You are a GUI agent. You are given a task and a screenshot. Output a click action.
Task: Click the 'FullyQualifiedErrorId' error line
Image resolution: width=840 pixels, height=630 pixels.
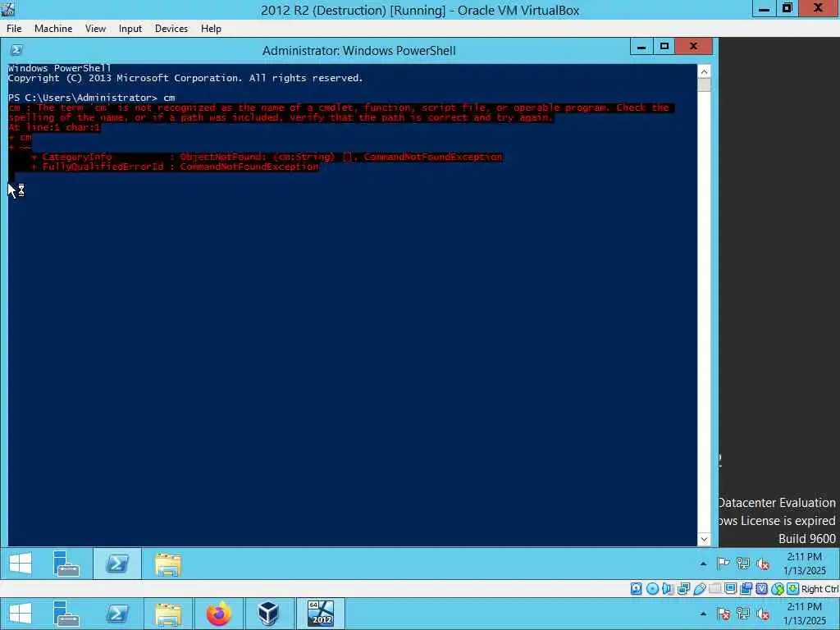[x=176, y=167]
